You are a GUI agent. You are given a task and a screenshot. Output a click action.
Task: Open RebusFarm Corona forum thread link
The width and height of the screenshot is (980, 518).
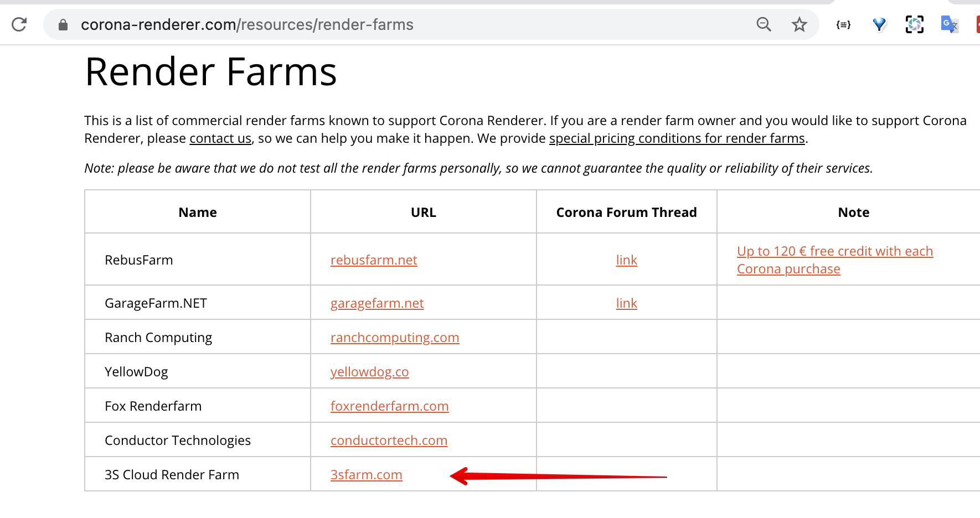pos(626,260)
